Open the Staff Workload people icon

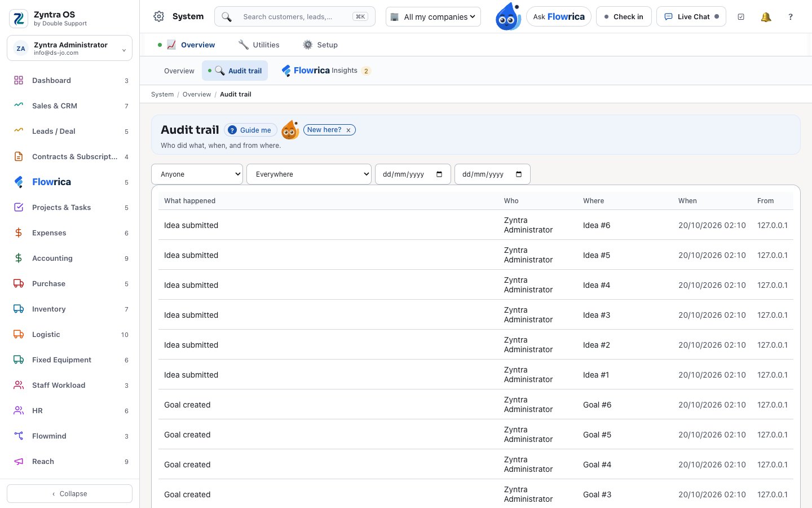(x=19, y=386)
